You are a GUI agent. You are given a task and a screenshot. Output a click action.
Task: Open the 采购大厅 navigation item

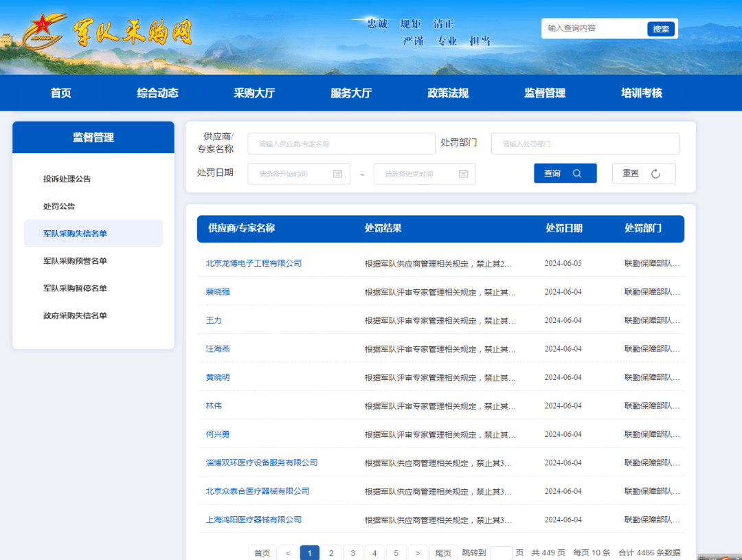pos(255,93)
